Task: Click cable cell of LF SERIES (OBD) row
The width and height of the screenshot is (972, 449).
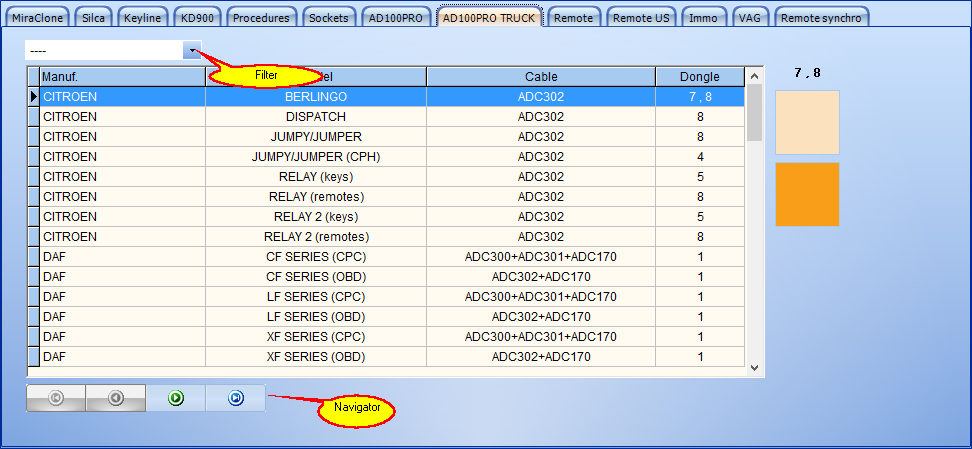Action: point(541,317)
